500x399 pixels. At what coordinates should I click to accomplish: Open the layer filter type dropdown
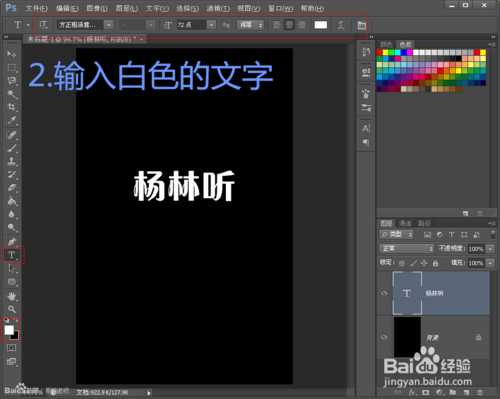[x=397, y=234]
